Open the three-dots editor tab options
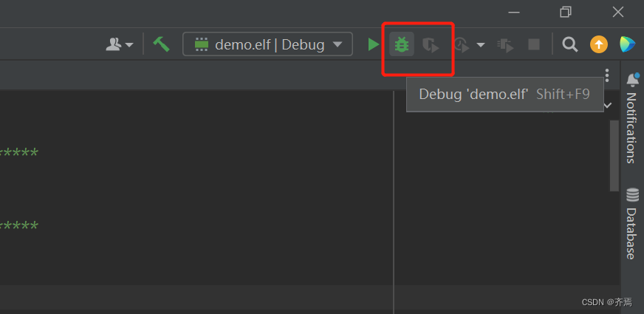This screenshot has height=314, width=644. click(x=606, y=75)
